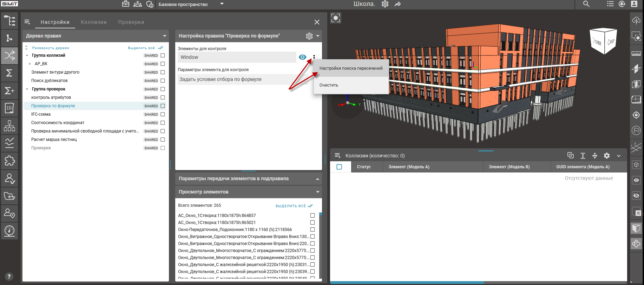
Task: Toggle visibility eye for Window elements
Action: tap(302, 57)
